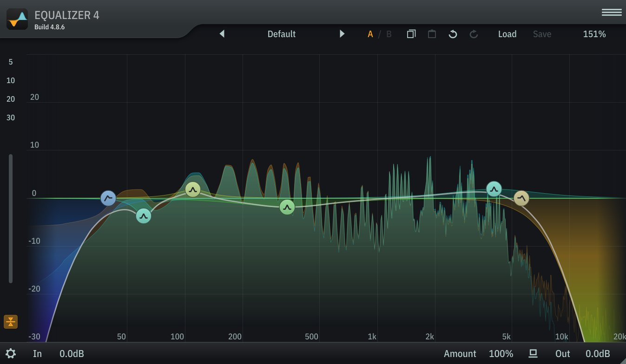Click the Save preset button
Image resolution: width=626 pixels, height=364 pixels.
coord(542,34)
